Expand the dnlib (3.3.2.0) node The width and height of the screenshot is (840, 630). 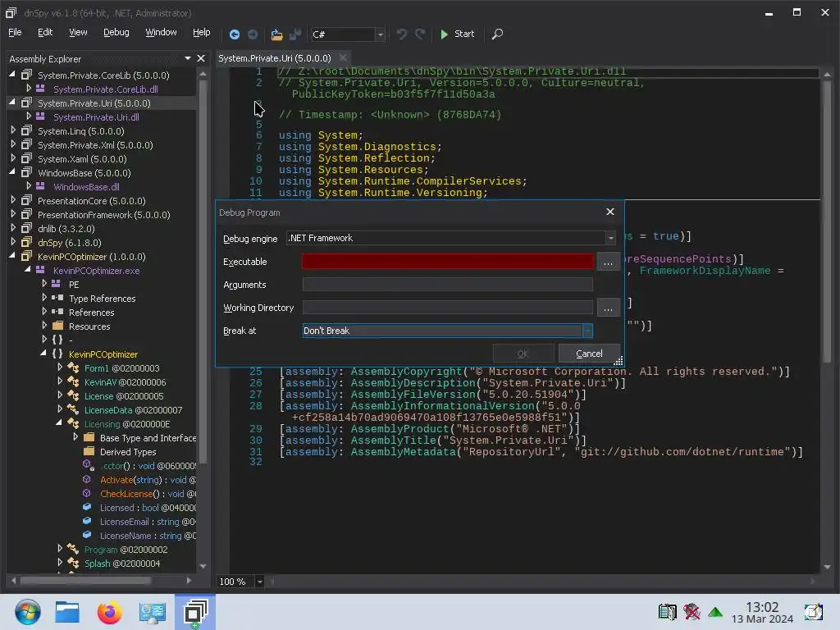13,228
